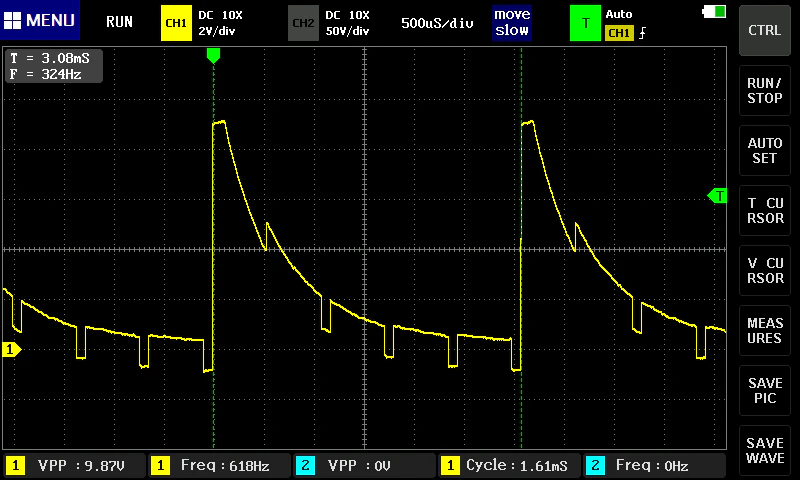
Task: Tap the T = 3.08mS cursor readout
Action: point(50,58)
